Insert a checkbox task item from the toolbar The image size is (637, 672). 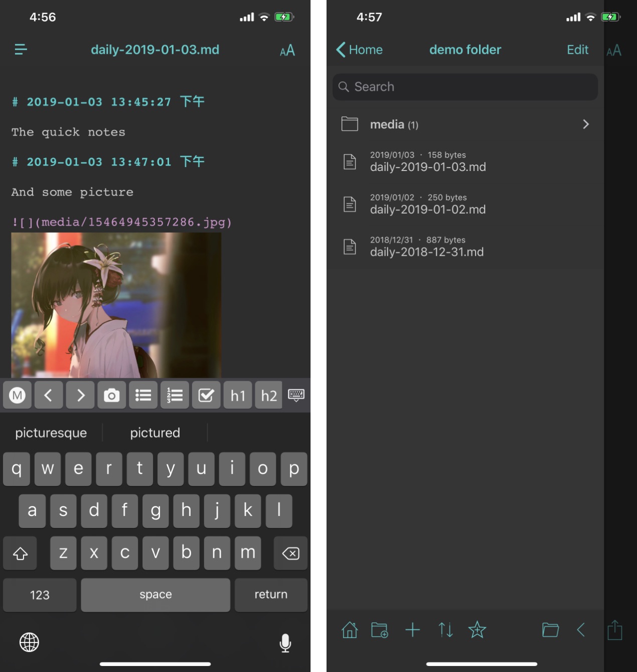(206, 395)
